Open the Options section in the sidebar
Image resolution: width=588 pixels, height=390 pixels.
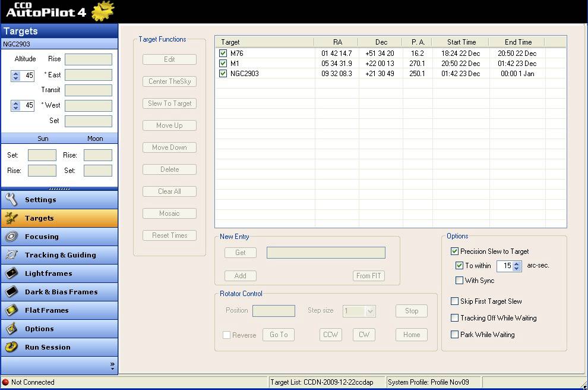11,328
